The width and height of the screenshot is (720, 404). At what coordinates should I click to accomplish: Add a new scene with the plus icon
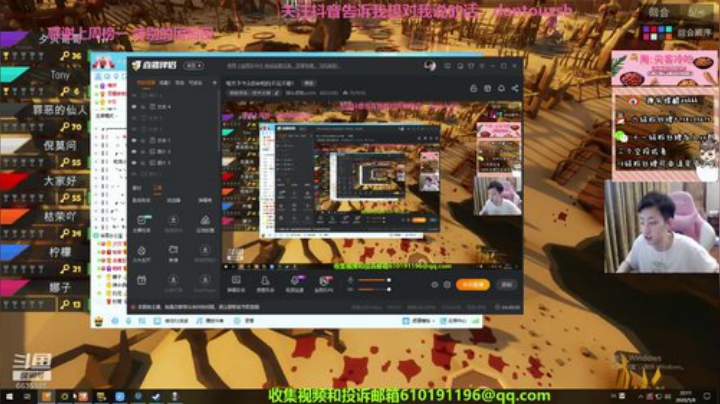214,83
